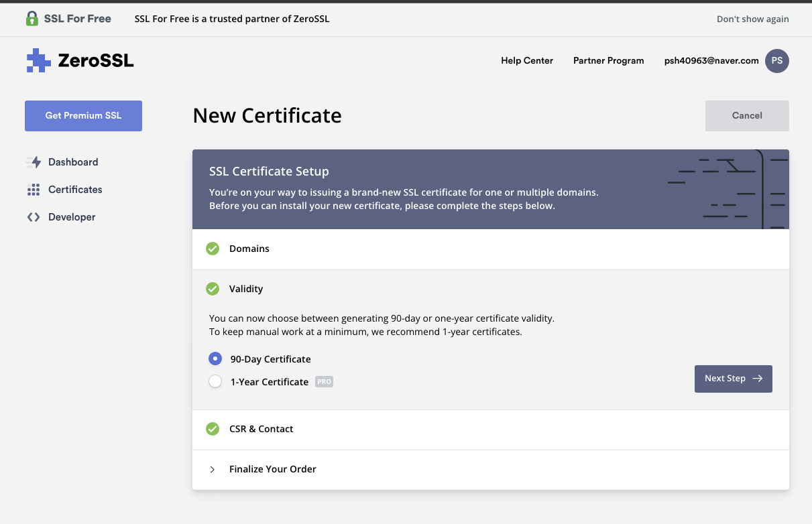This screenshot has height=524, width=812.
Task: Collapse the Validity section header
Action: click(x=491, y=289)
